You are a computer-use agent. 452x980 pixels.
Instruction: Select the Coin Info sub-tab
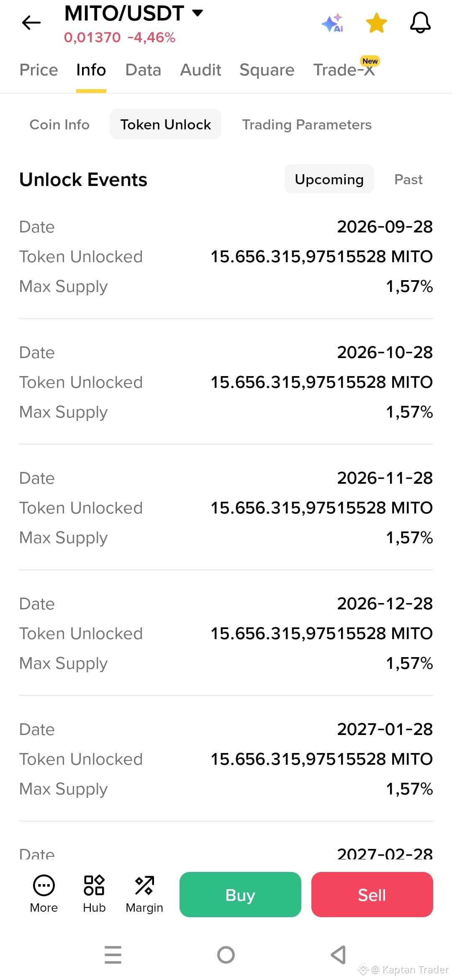59,124
